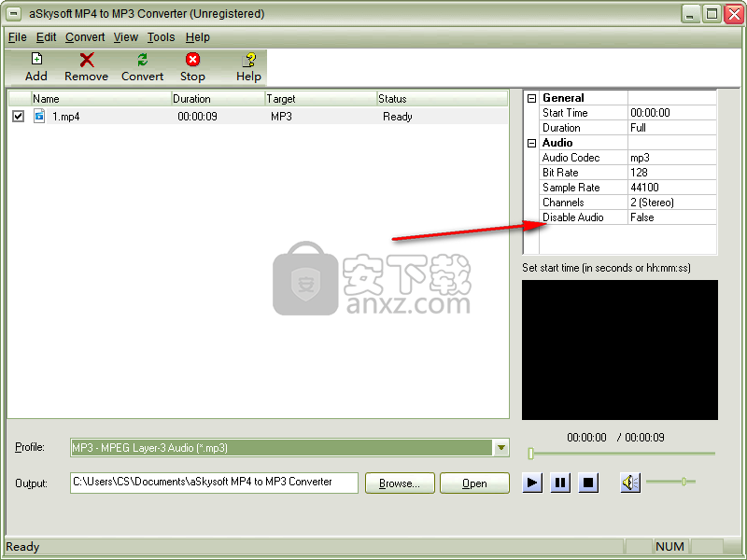
Task: Click the black video preview area
Action: [620, 350]
